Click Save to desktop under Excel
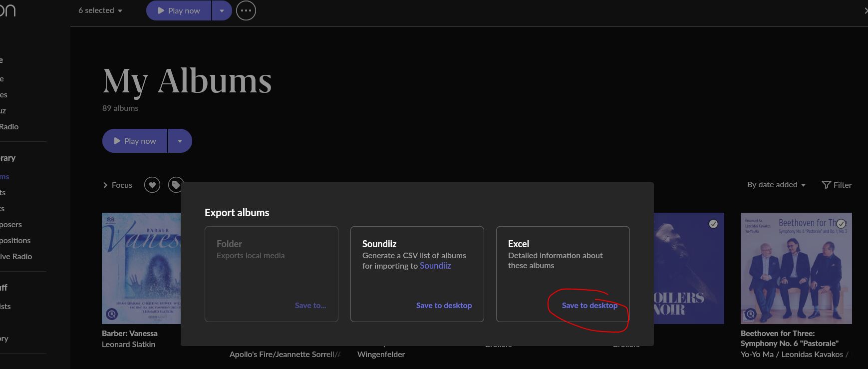 (x=589, y=306)
